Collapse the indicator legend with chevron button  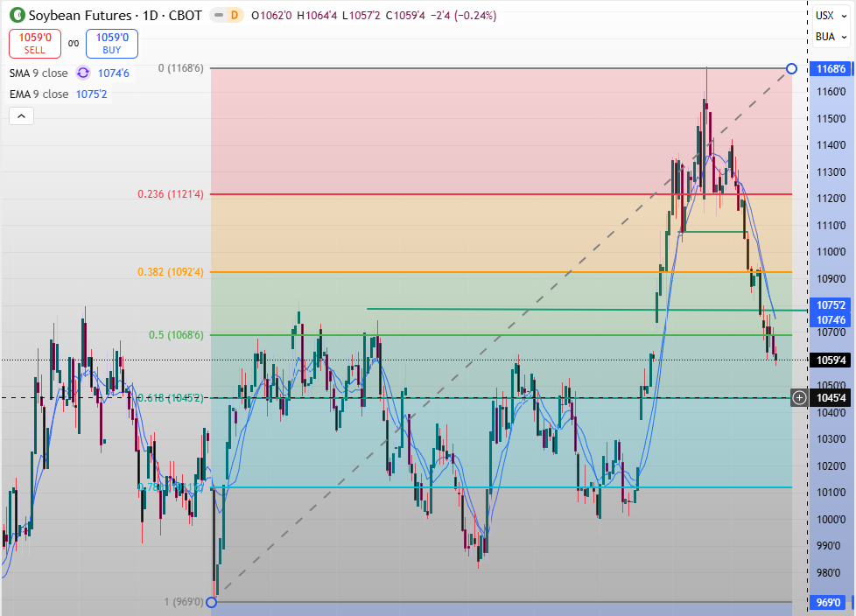[22, 115]
